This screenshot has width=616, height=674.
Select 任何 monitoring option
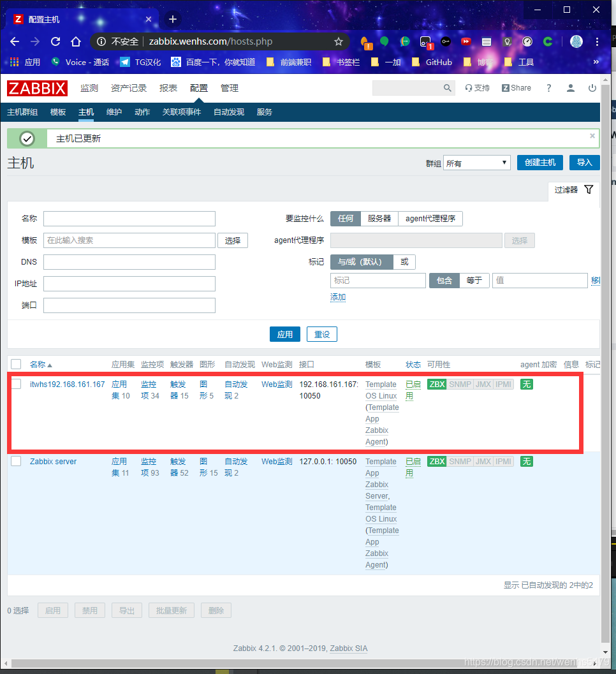pyautogui.click(x=346, y=219)
